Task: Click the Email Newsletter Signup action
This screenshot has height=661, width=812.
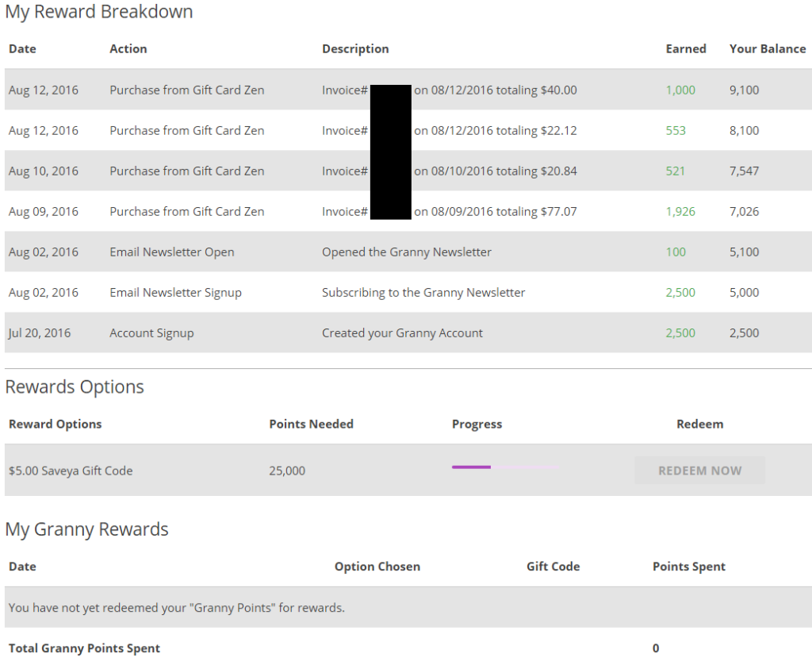Action: point(175,293)
